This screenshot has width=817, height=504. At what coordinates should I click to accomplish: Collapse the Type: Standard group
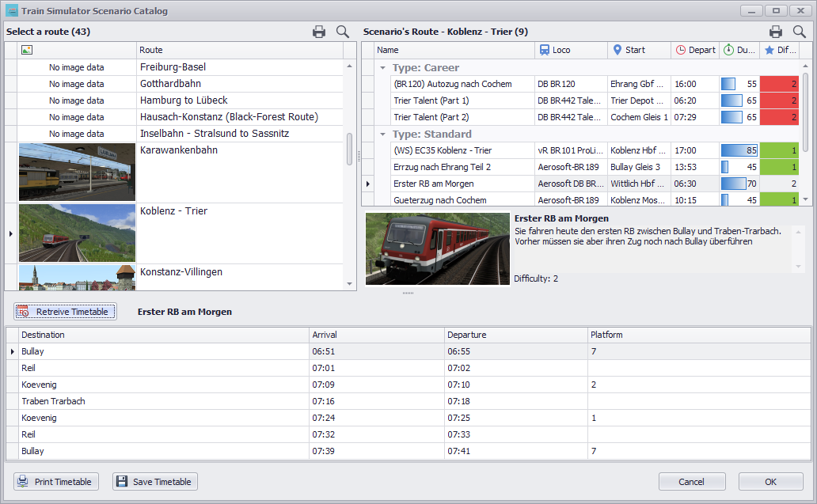tap(383, 135)
